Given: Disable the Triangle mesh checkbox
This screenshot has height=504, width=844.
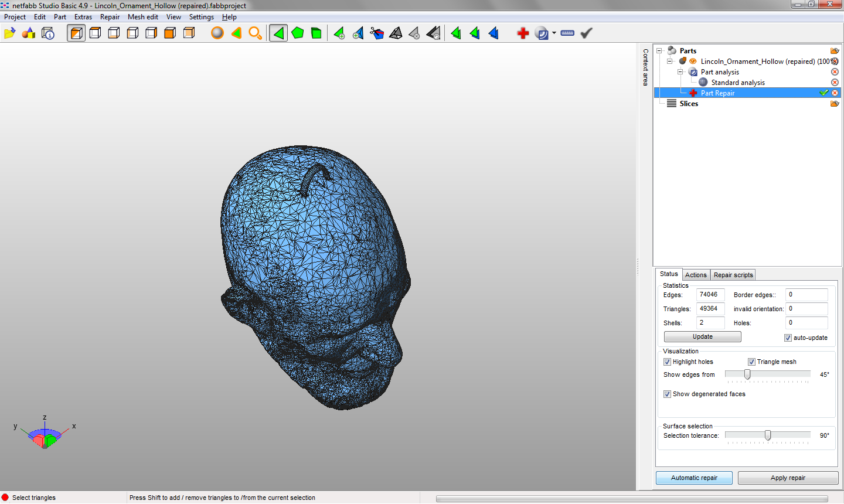Looking at the screenshot, I should [751, 362].
